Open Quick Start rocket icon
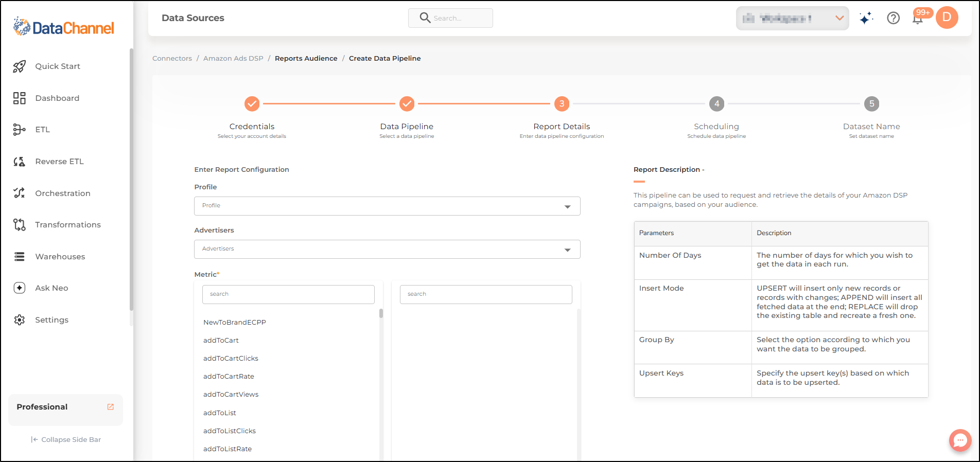This screenshot has height=462, width=980. coord(19,66)
